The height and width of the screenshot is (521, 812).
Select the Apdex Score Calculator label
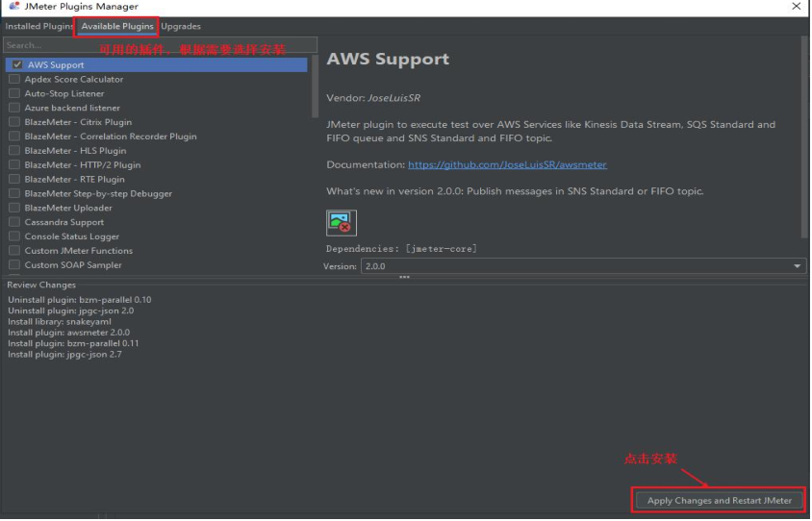(x=74, y=79)
